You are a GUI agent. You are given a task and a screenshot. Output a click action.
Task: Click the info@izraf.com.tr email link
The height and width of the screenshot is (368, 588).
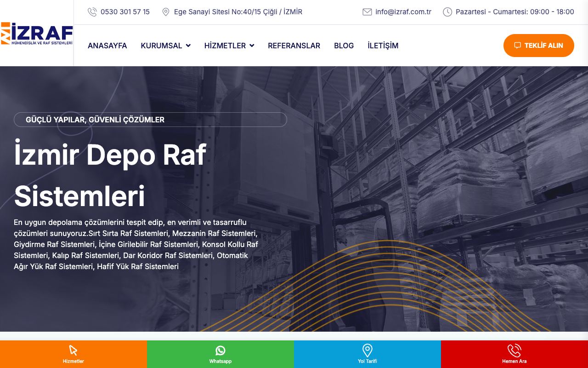pos(403,12)
